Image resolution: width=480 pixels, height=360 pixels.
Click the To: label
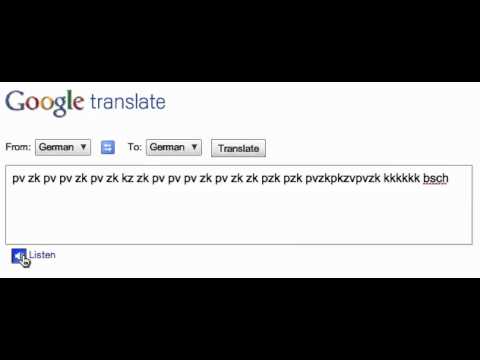(x=135, y=147)
